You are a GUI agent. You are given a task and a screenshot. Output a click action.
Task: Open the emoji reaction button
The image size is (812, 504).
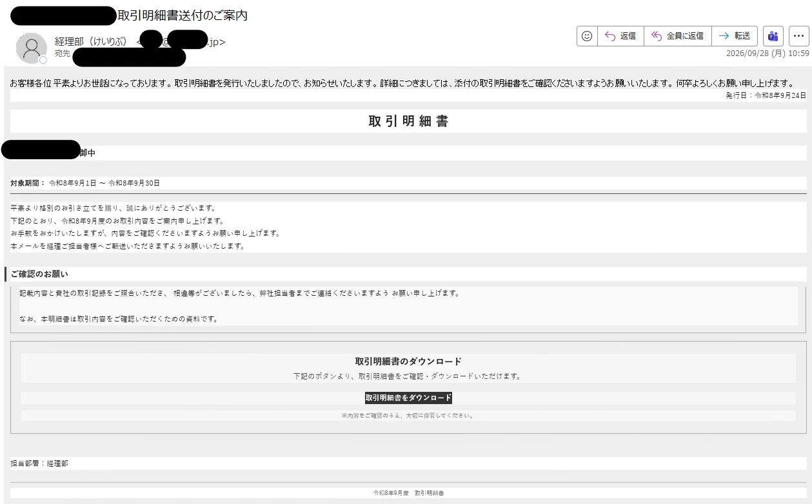(587, 36)
